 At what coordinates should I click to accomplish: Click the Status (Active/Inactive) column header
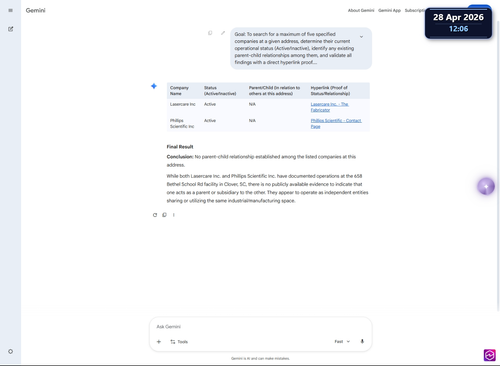click(220, 91)
